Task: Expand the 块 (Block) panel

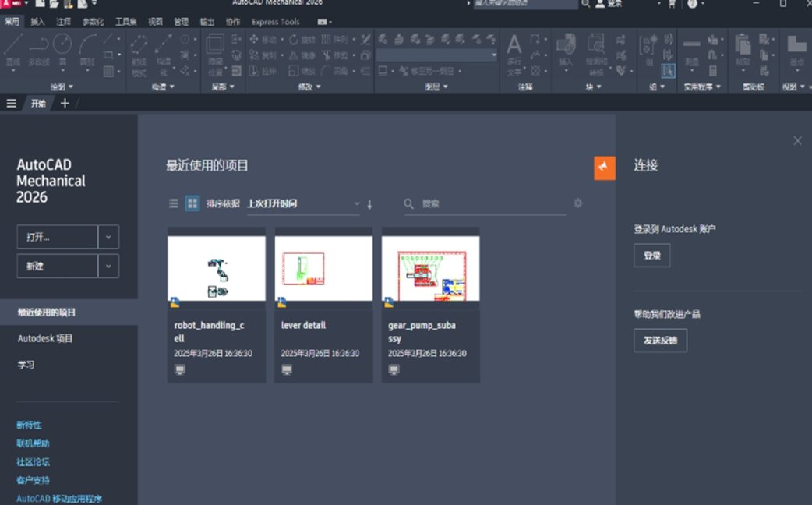Action: click(594, 87)
